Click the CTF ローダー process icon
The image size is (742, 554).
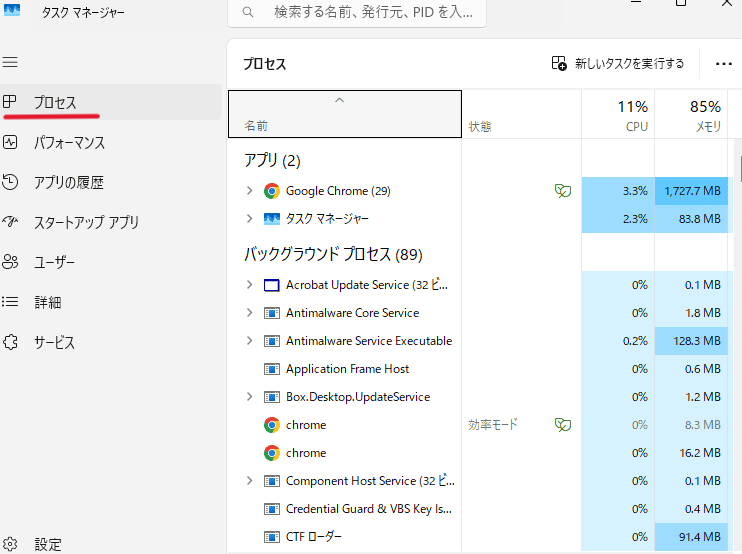pos(272,537)
